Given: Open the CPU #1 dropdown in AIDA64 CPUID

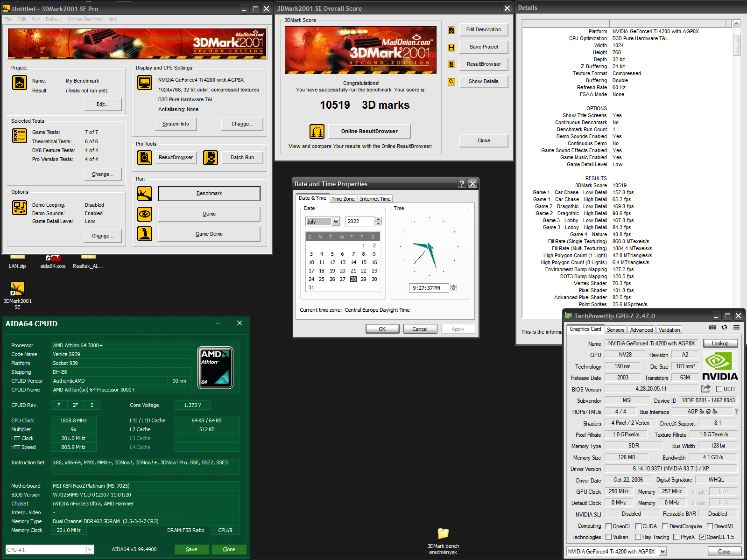Looking at the screenshot, I should [90, 550].
